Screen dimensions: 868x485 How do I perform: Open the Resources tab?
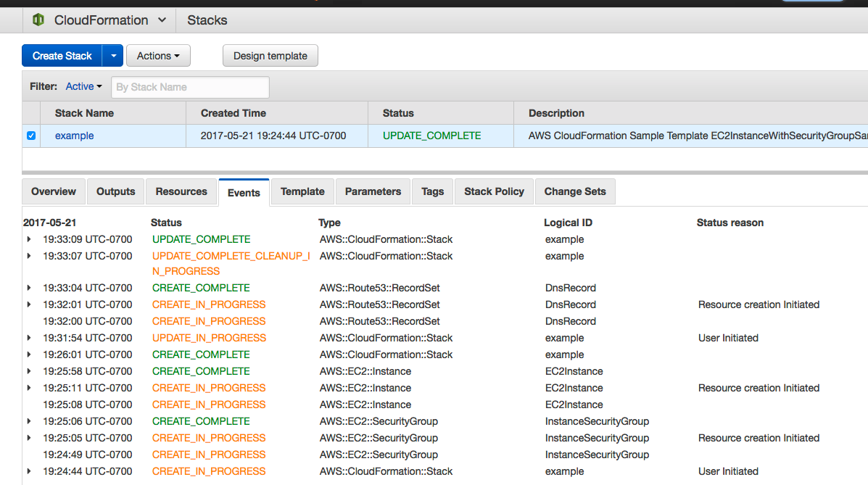tap(181, 191)
